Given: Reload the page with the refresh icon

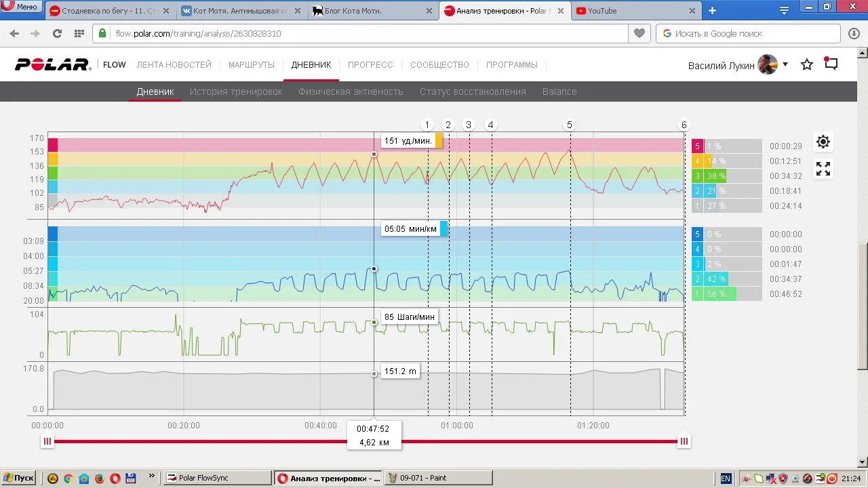Looking at the screenshot, I should point(57,33).
